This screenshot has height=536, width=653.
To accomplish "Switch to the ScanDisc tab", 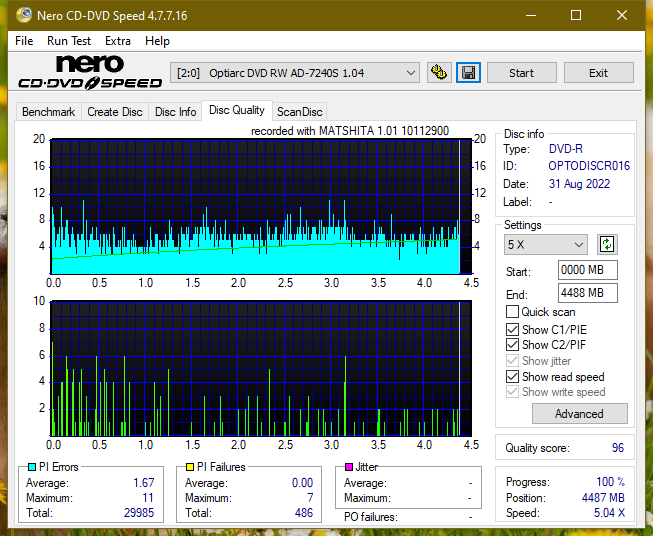I will [300, 112].
